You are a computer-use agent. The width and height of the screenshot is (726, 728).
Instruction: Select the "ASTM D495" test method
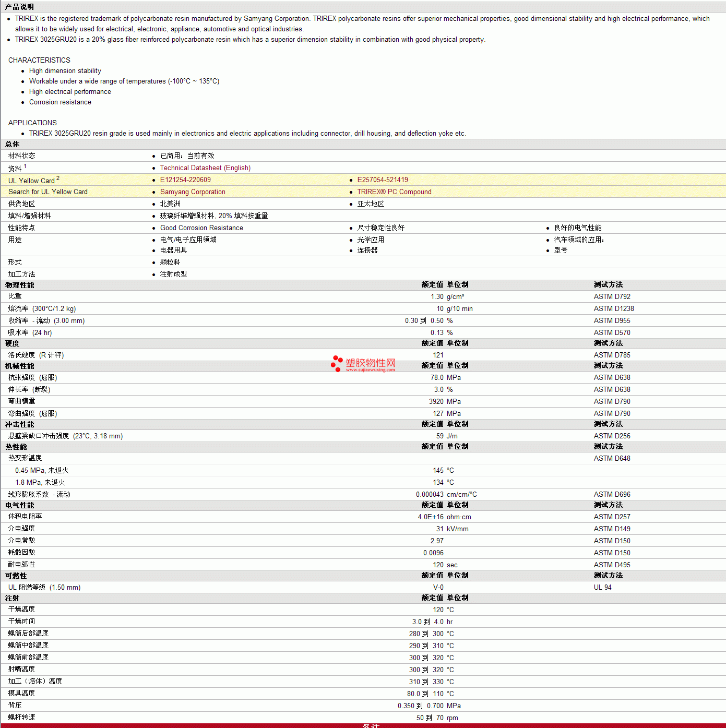pyautogui.click(x=612, y=565)
